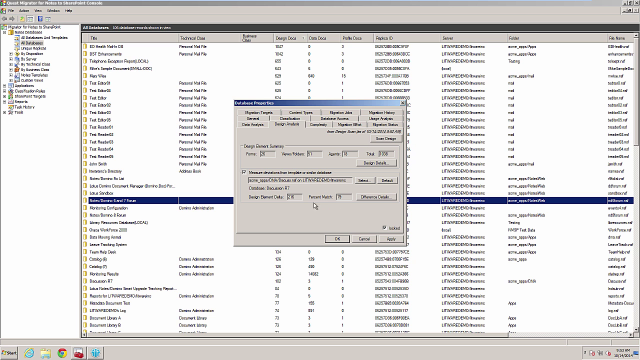This screenshot has width=640, height=360.
Task: Click the Percent Match field
Action: (344, 197)
